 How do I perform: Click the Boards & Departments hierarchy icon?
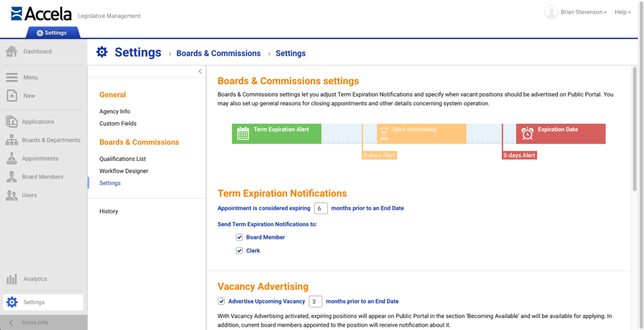(x=11, y=140)
